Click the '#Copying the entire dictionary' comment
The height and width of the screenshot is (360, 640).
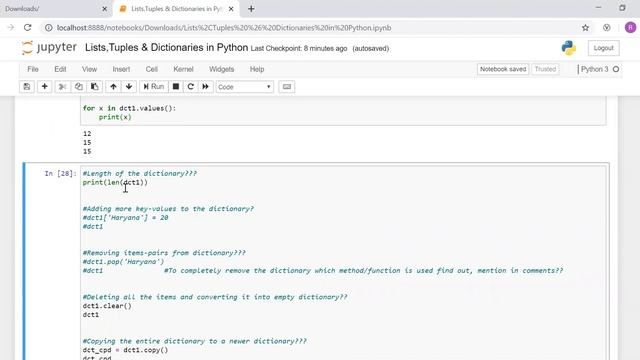coord(195,341)
